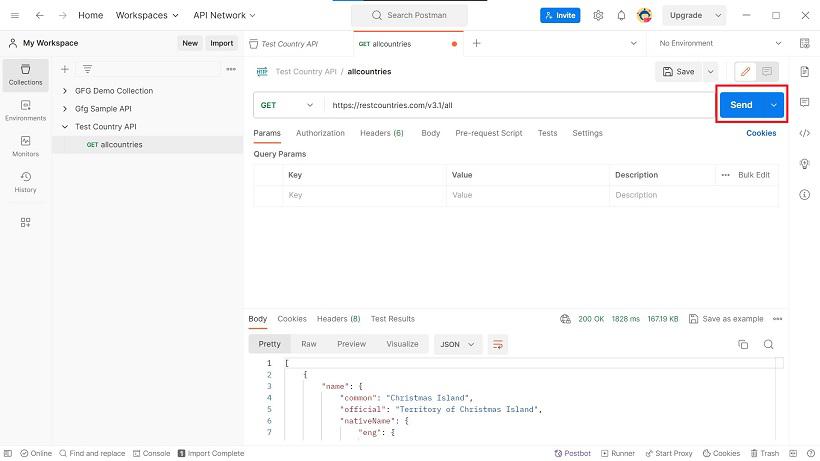820x461 pixels.
Task: Click the blue Send button
Action: [x=741, y=105]
